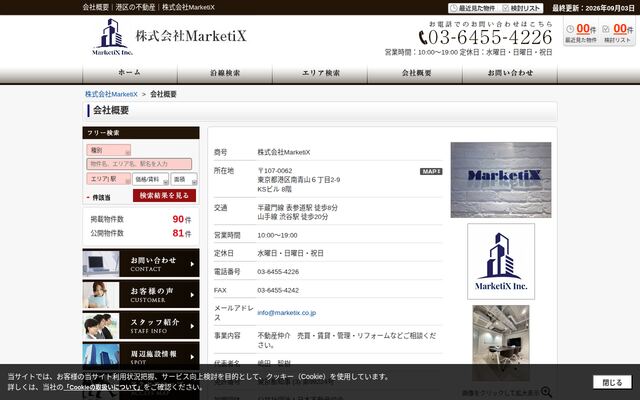640x400 pixels.
Task: Open the MarketiX Inc. logo thumbnail image
Action: tap(501, 262)
